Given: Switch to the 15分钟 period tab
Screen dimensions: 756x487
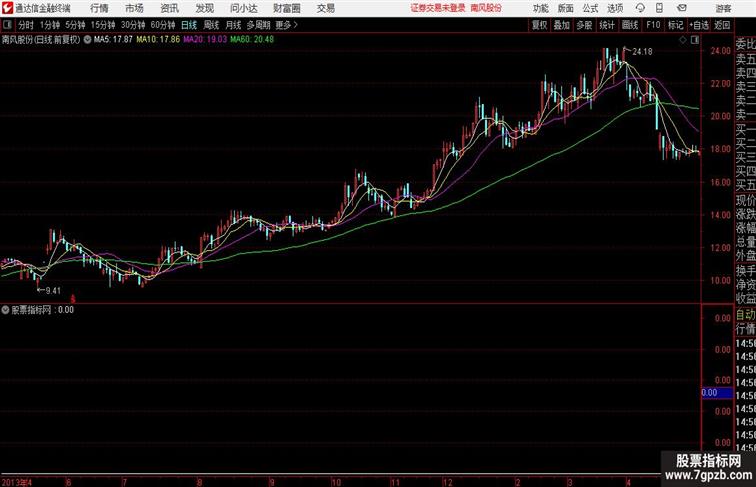Looking at the screenshot, I should 103,25.
